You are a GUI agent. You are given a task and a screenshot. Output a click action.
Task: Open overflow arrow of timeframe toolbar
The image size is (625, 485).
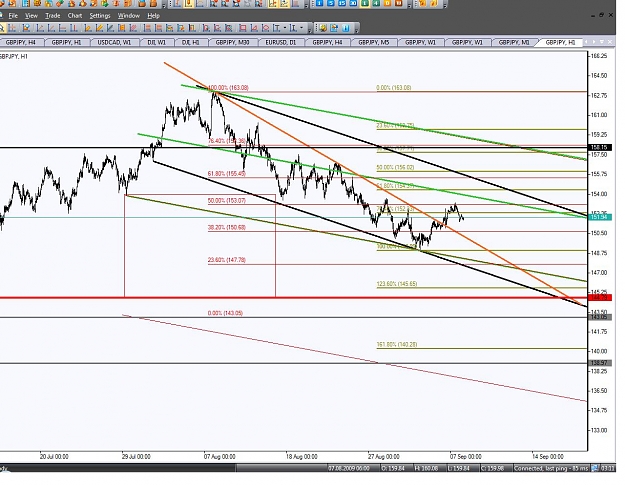[409, 5]
